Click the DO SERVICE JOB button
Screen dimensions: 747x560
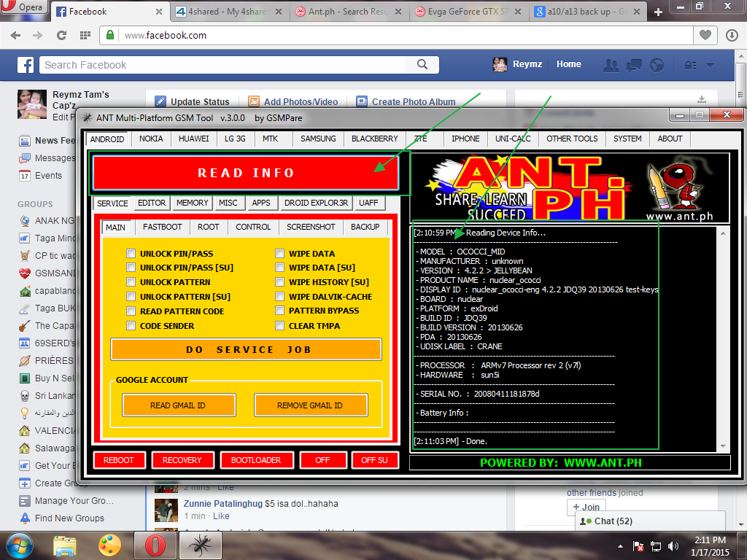tap(246, 349)
